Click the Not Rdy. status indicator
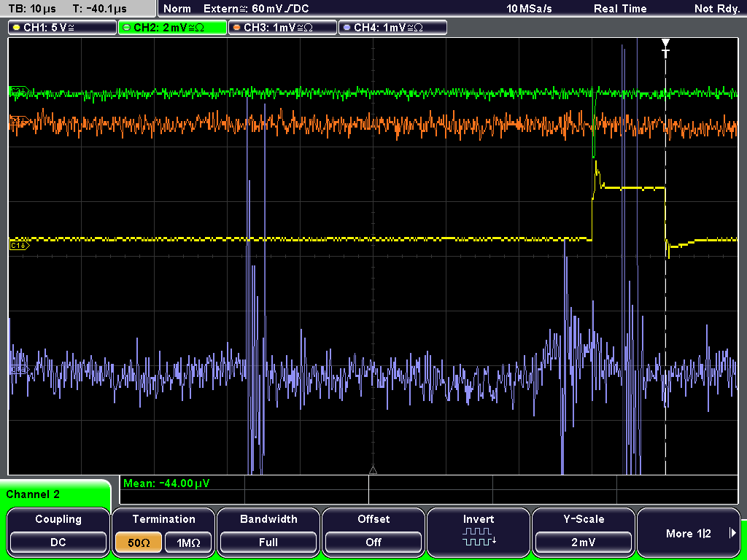Screen dimensions: 747x560 pos(717,8)
